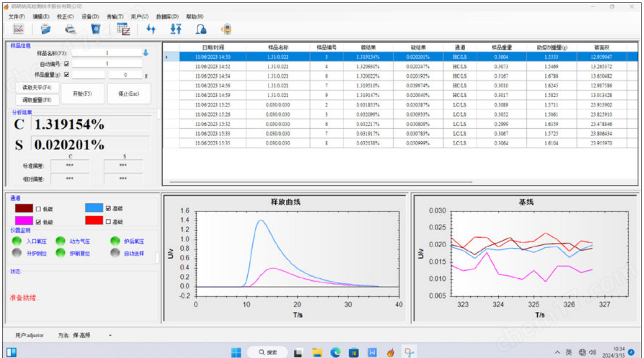
Task: Click the magenta 低硫 color swatch
Action: click(24, 221)
